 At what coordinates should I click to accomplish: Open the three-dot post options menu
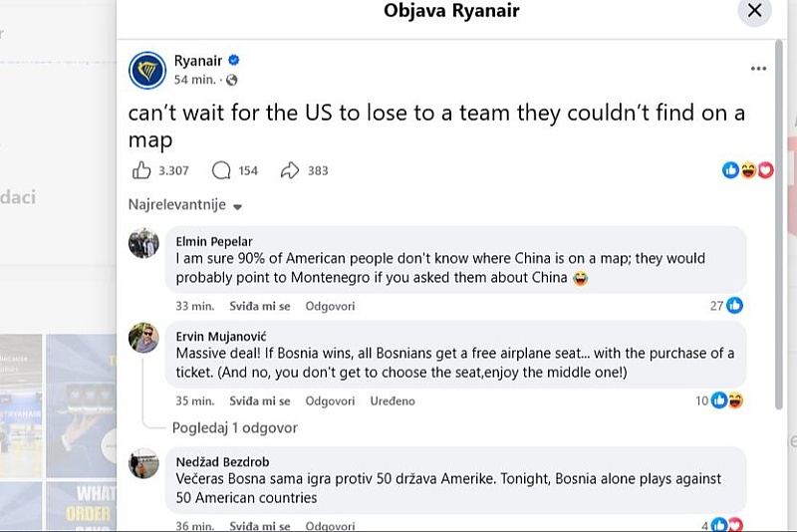pos(758,69)
